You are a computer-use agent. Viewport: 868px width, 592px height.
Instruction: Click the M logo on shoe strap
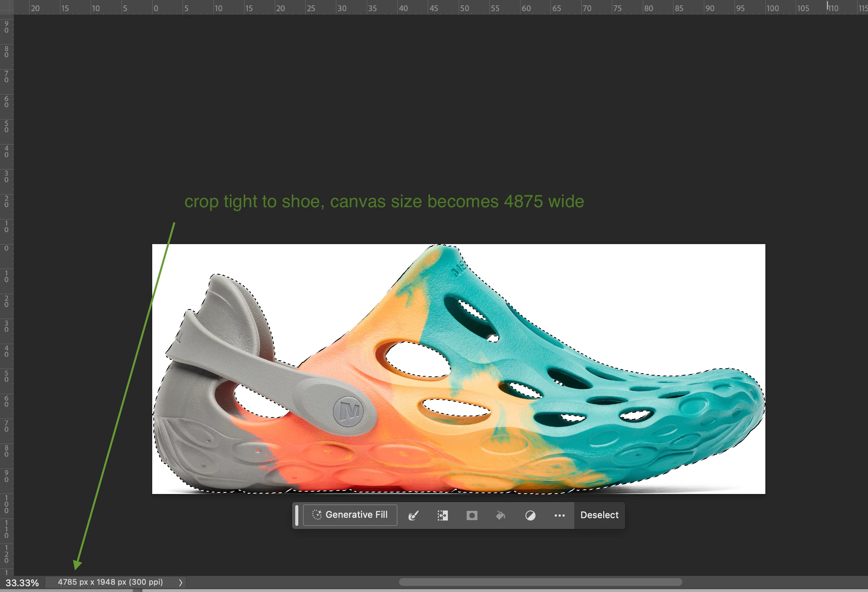348,412
